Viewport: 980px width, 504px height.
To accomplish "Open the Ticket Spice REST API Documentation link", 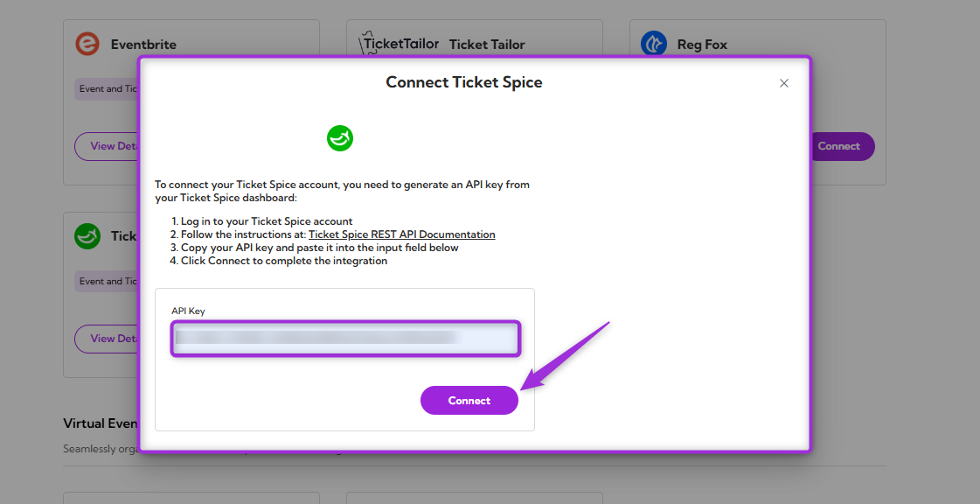I will 402,234.
